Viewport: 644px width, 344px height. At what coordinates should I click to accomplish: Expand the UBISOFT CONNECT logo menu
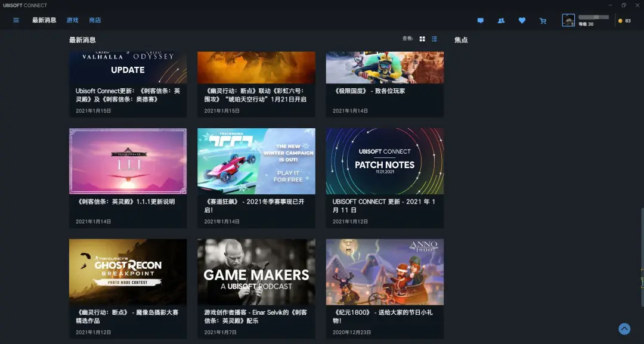tap(25, 5)
